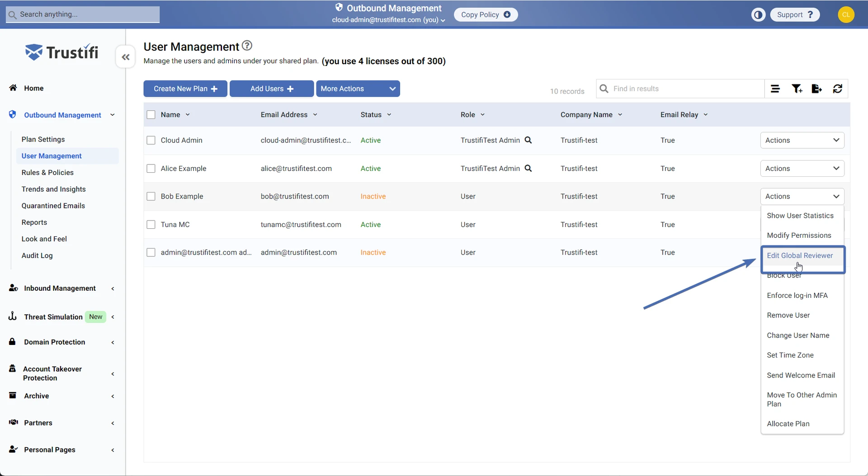Expand the More Actions dropdown
The width and height of the screenshot is (868, 476).
pyautogui.click(x=358, y=89)
